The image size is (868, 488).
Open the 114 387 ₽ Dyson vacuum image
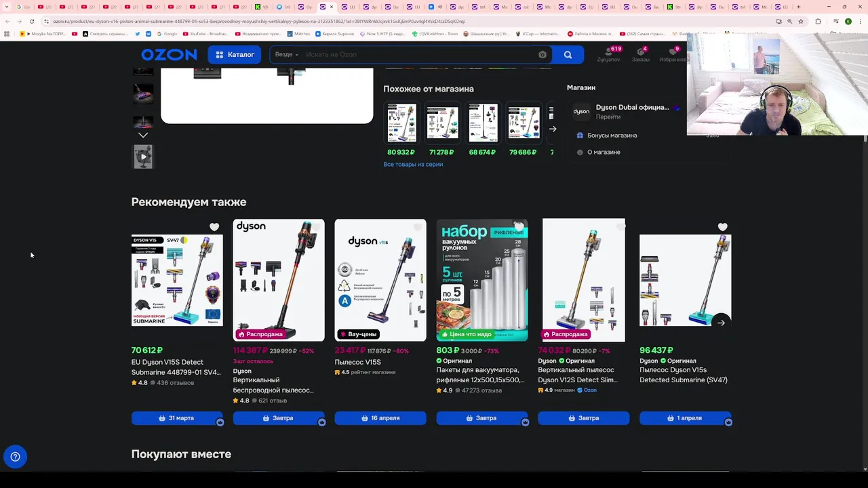pos(279,280)
